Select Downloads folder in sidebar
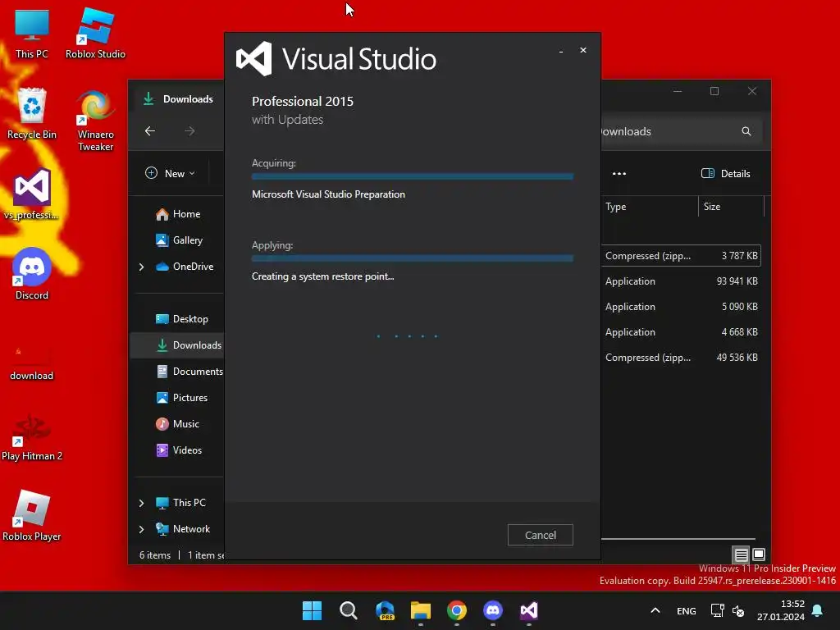Screen dimensions: 840x630 click(x=177, y=345)
